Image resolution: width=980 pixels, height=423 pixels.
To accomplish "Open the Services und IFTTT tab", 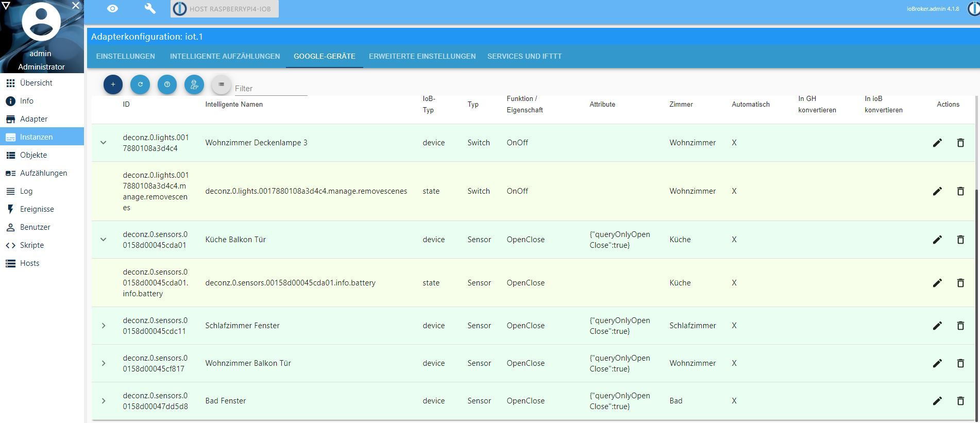I will pyautogui.click(x=525, y=56).
